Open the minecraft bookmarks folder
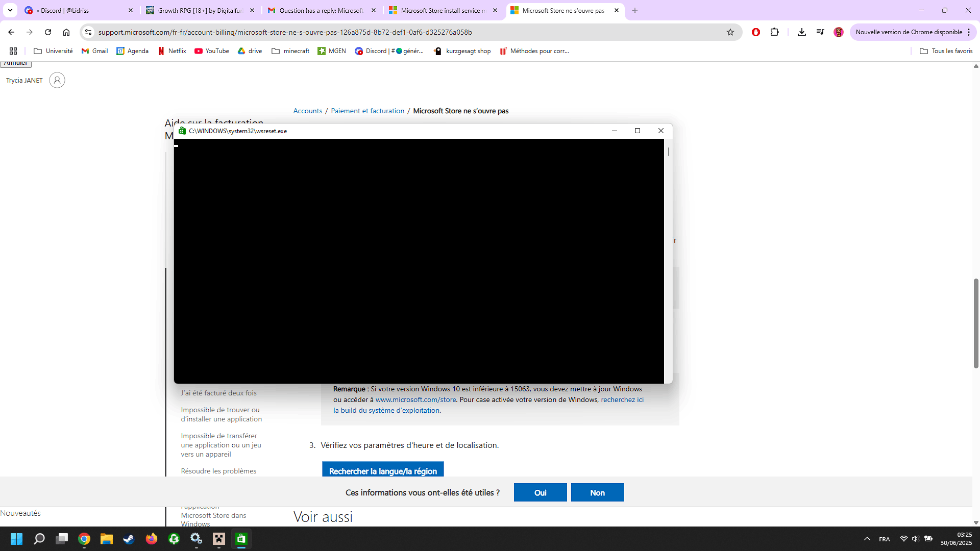The width and height of the screenshot is (980, 551). click(x=290, y=51)
